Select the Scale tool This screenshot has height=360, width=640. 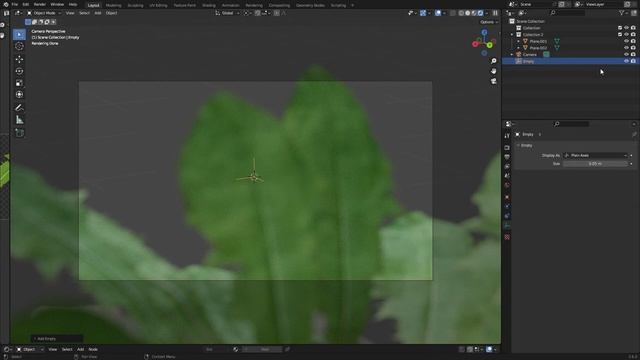click(19, 83)
